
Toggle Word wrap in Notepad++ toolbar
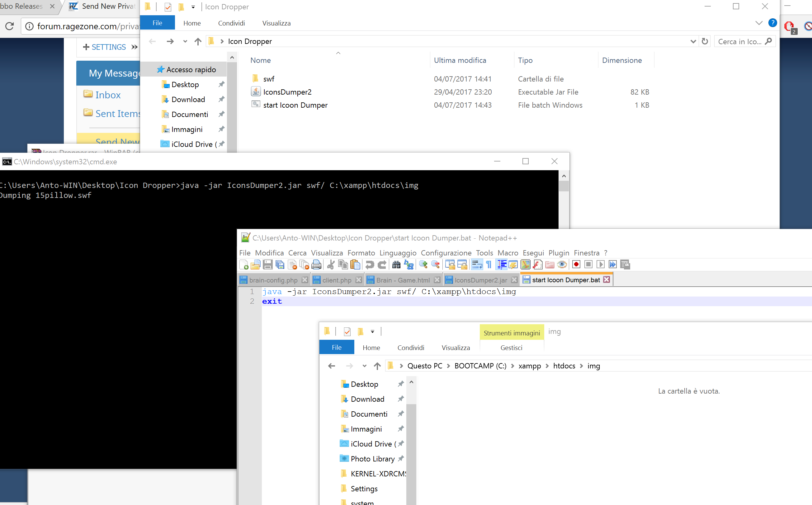477,264
